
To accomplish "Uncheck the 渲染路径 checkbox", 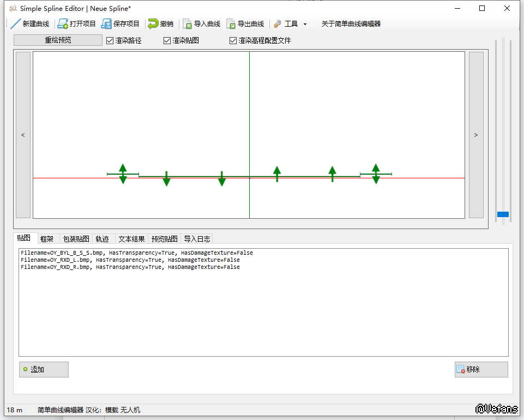I will 110,41.
